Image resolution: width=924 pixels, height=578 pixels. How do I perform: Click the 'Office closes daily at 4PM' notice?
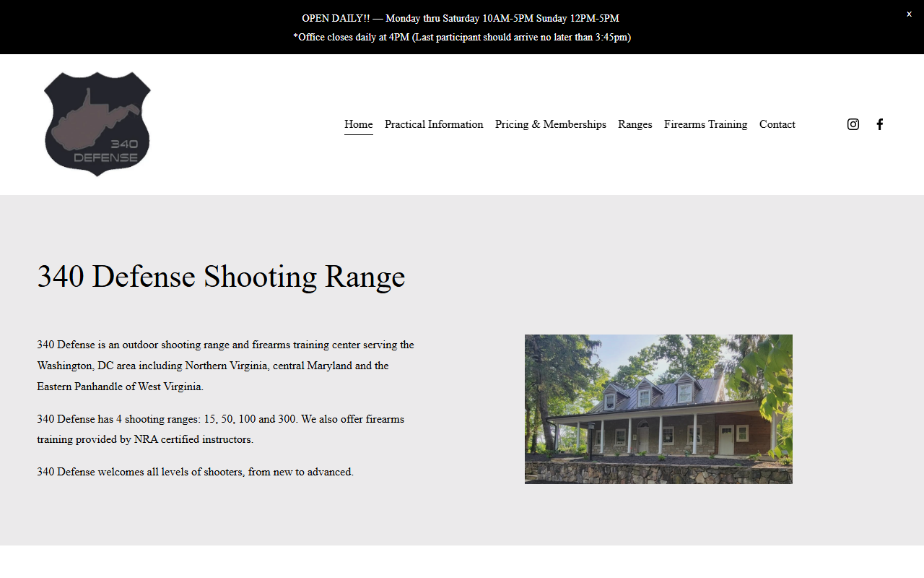click(x=462, y=37)
